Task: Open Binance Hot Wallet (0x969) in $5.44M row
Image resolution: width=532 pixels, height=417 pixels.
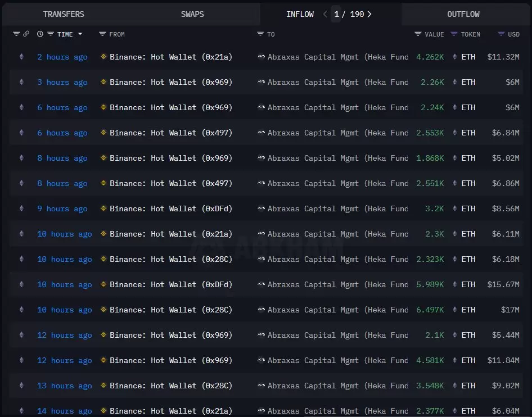Action: (x=171, y=336)
